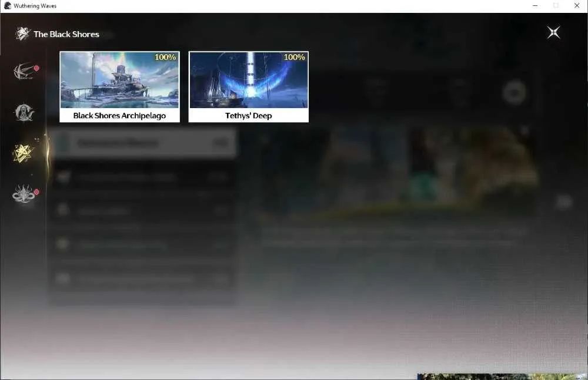Check the 100% progress on Tethys' Deep card
588x380 pixels.
295,57
